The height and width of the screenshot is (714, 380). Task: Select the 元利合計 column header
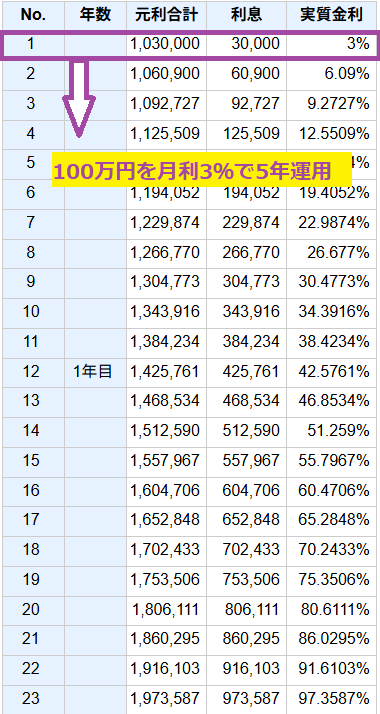click(x=166, y=15)
